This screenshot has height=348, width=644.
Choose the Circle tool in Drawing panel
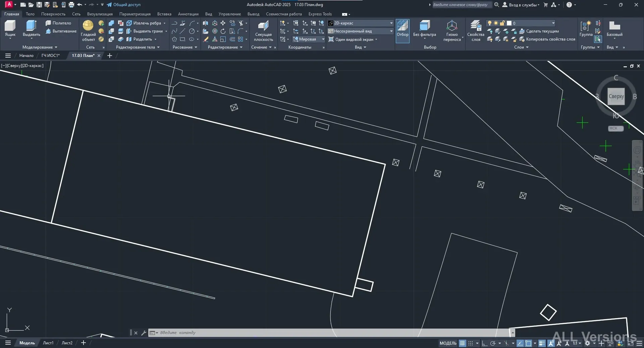192,31
